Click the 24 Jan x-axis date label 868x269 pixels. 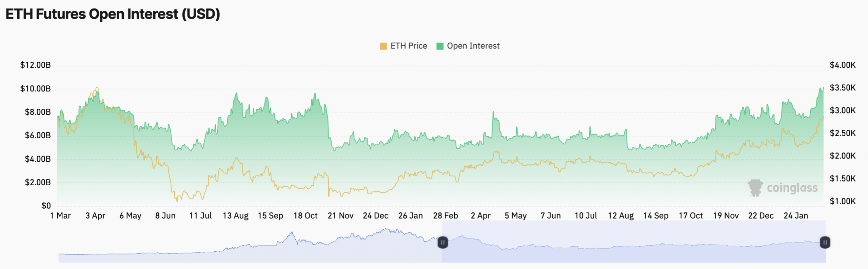796,215
